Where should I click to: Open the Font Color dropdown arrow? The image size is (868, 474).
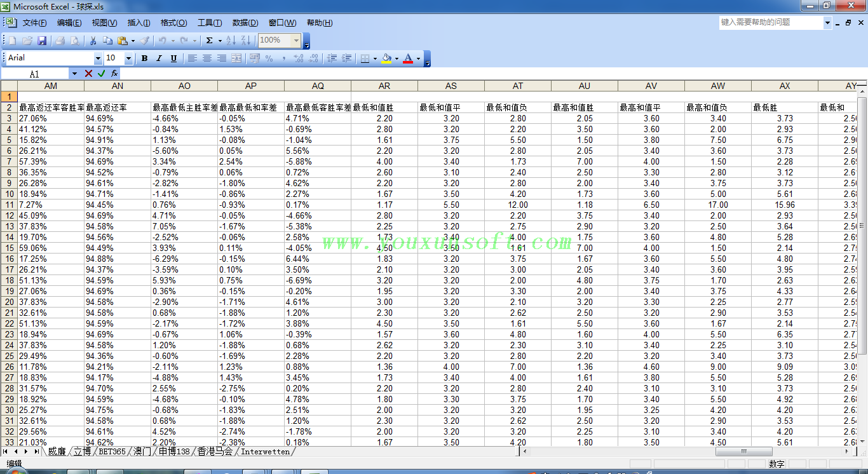pyautogui.click(x=418, y=58)
